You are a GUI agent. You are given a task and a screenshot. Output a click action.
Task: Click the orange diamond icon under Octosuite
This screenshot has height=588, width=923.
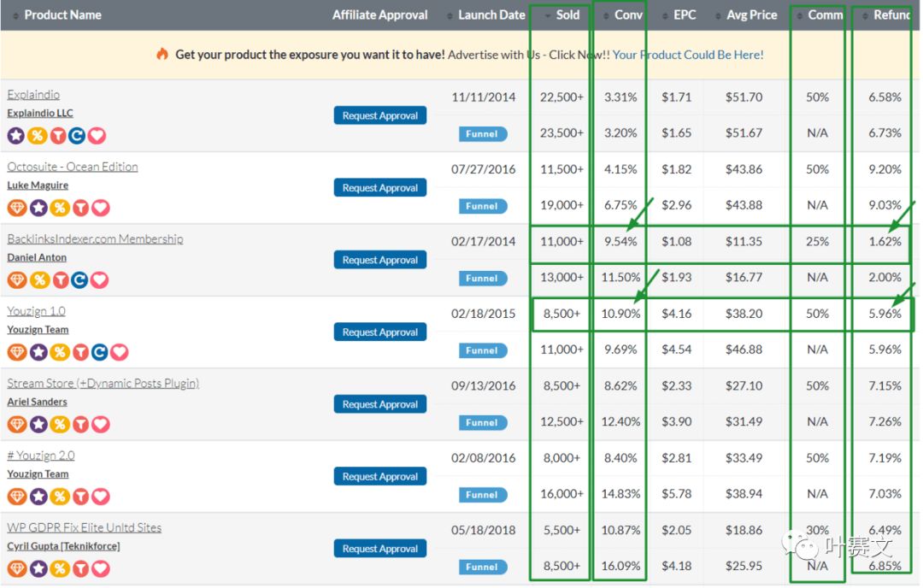point(17,208)
